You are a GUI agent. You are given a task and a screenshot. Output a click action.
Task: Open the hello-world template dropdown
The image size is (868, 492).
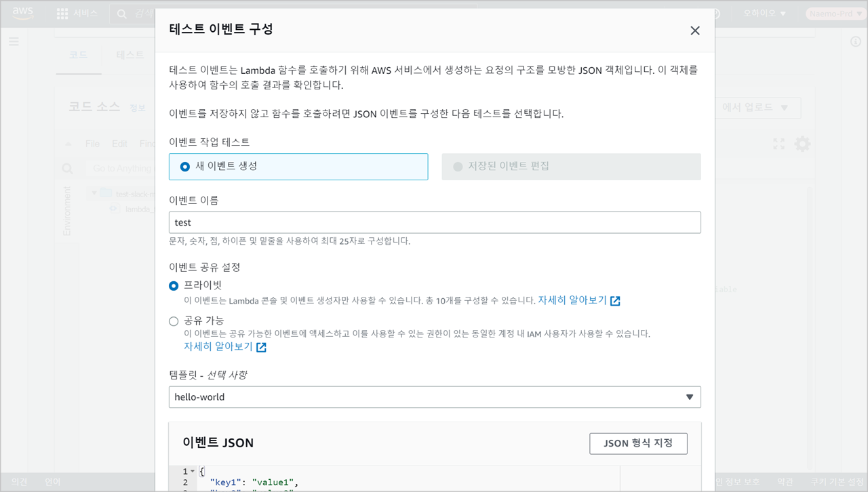click(x=435, y=397)
